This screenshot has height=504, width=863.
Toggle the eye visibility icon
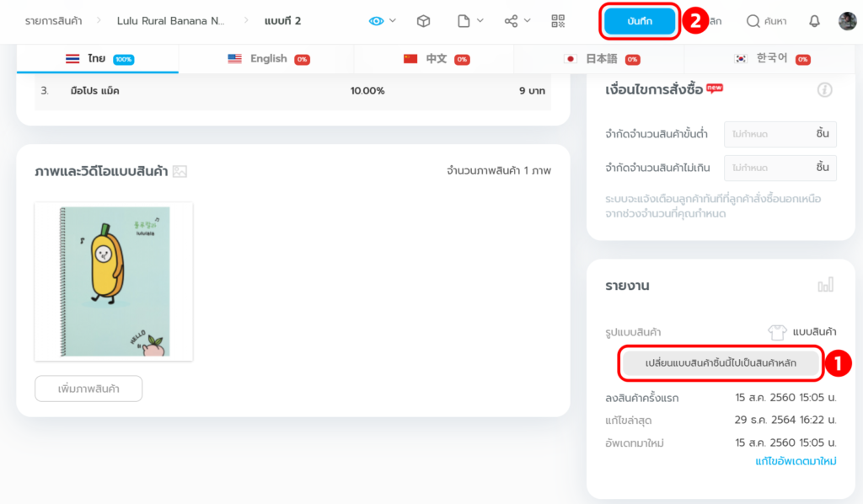pos(376,21)
